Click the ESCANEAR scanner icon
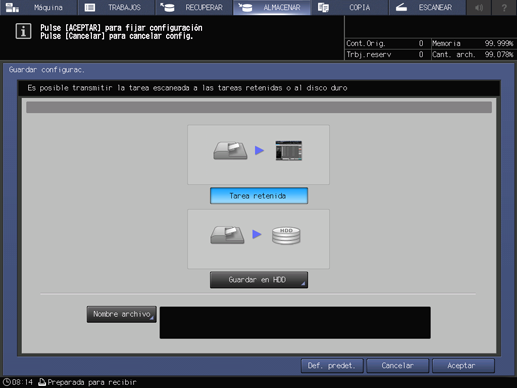Screen dimensions: 517x388 tap(401, 7)
